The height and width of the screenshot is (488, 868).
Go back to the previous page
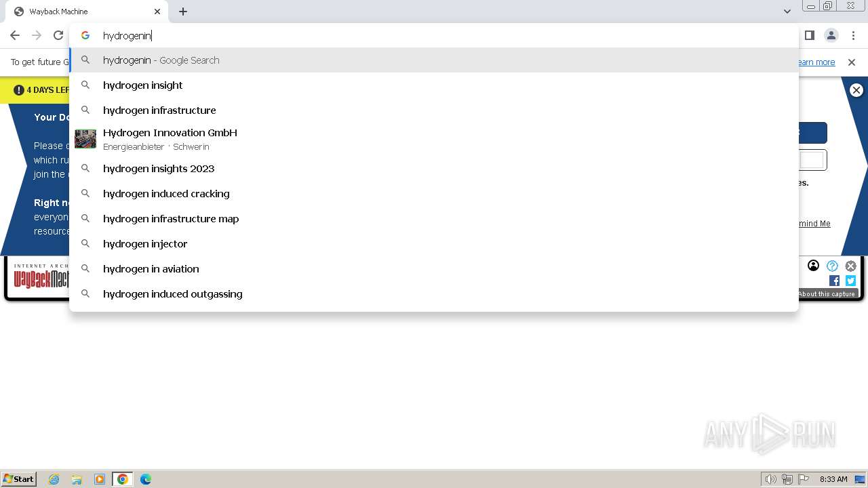coord(15,35)
